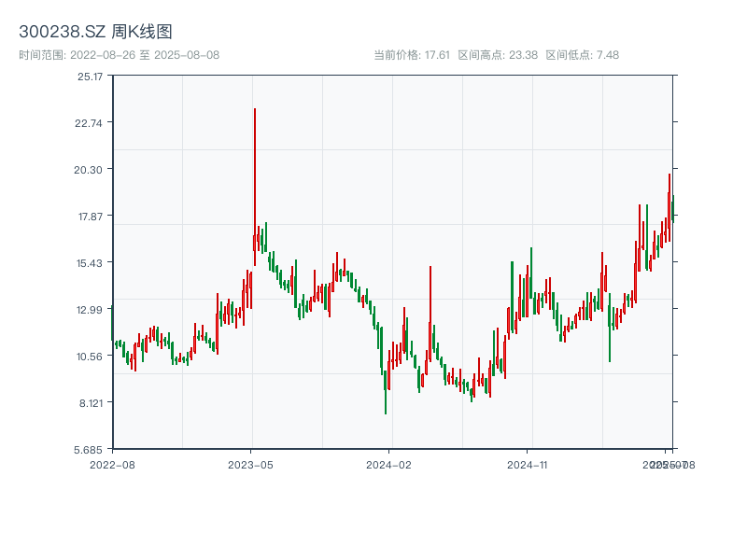Click the x-axis date label 2023-05
This screenshot has height=560, width=747.
250,465
